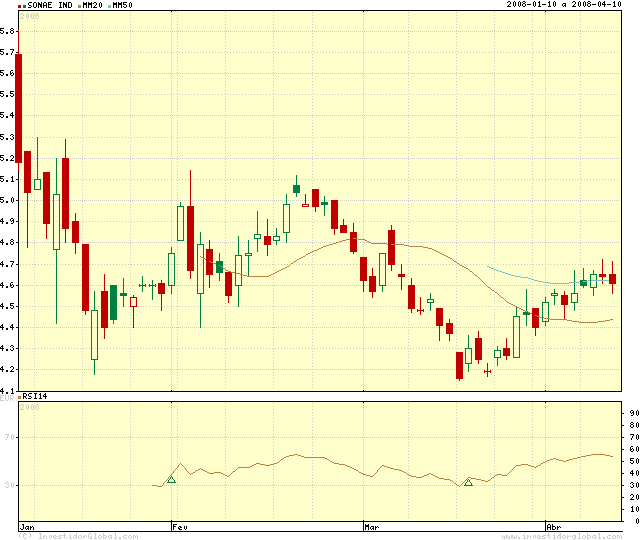Image resolution: width=640 pixels, height=540 pixels.
Task: Click the tall red first candlestick reaching 5.7
Action: pyautogui.click(x=18, y=108)
